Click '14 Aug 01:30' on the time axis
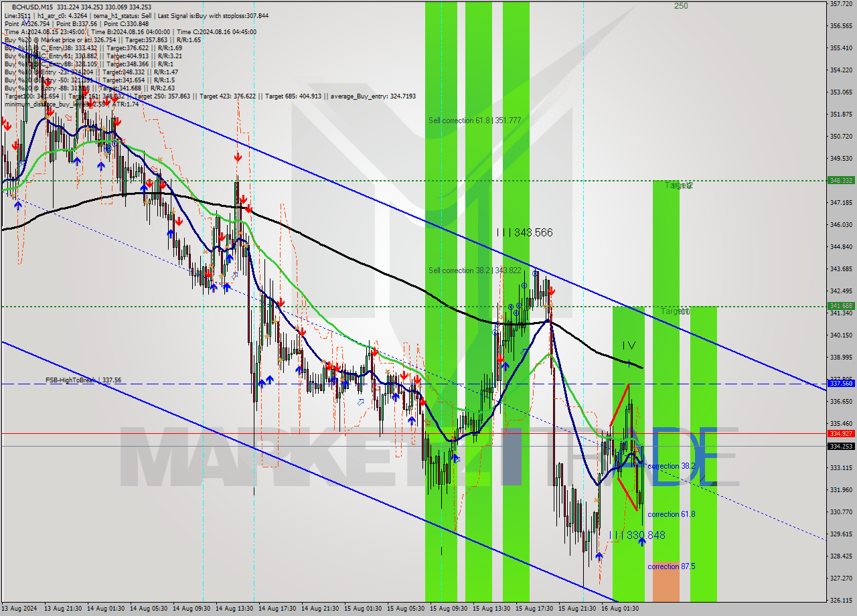 point(106,609)
